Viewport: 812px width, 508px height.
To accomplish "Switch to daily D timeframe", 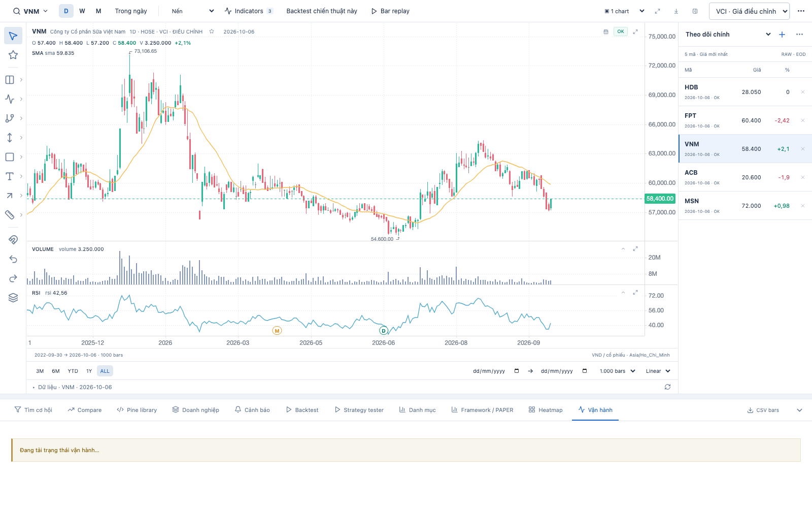I will pyautogui.click(x=66, y=11).
